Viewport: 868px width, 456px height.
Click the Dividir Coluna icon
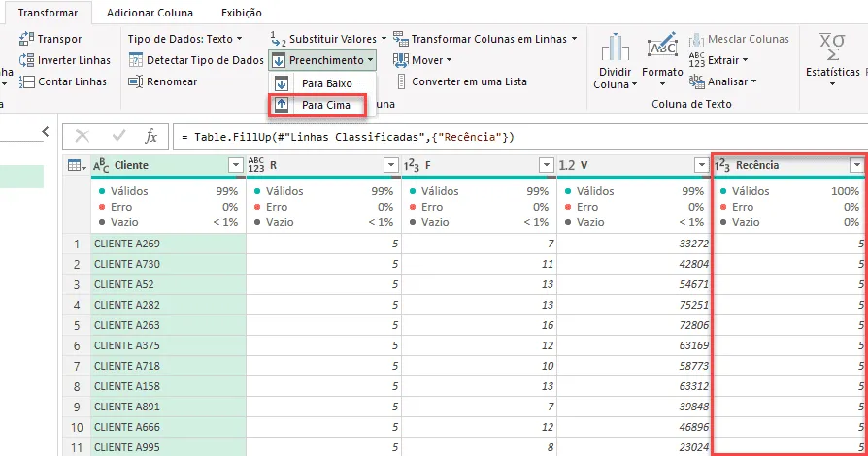615,48
